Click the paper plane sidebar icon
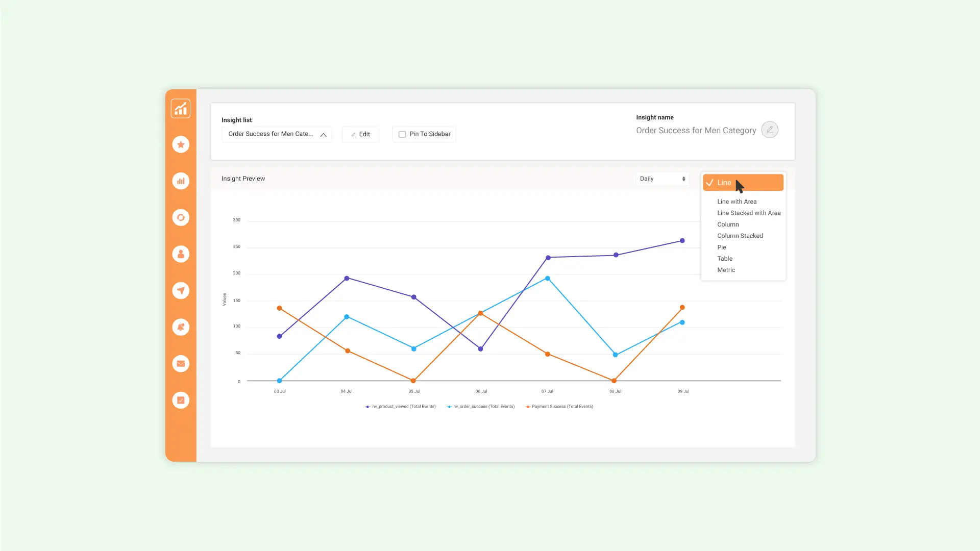The image size is (980, 551). pyautogui.click(x=181, y=291)
